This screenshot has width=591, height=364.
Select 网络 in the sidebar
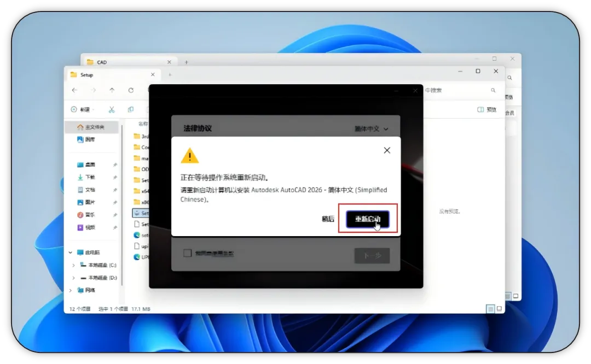[86, 290]
